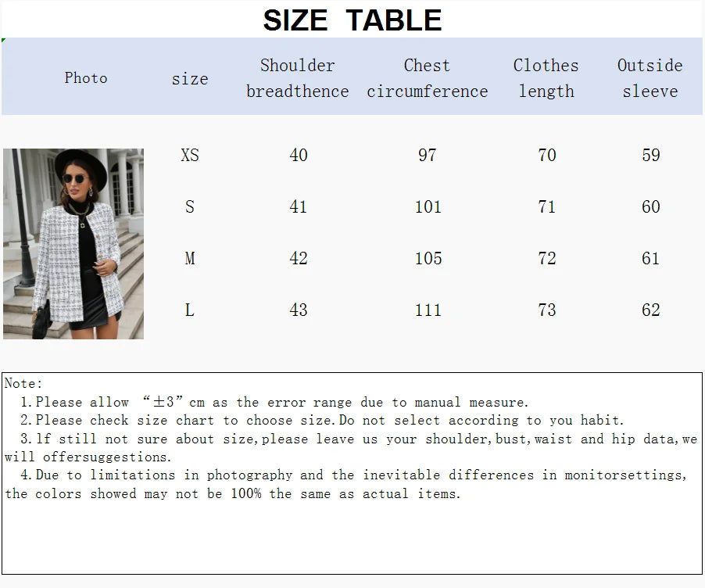The width and height of the screenshot is (705, 588).
Task: Click the Photo column header
Action: click(86, 78)
